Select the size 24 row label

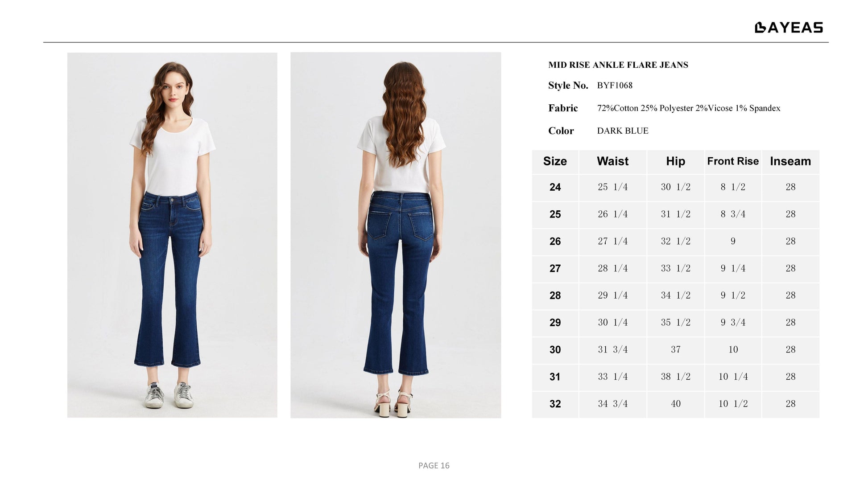tap(555, 187)
